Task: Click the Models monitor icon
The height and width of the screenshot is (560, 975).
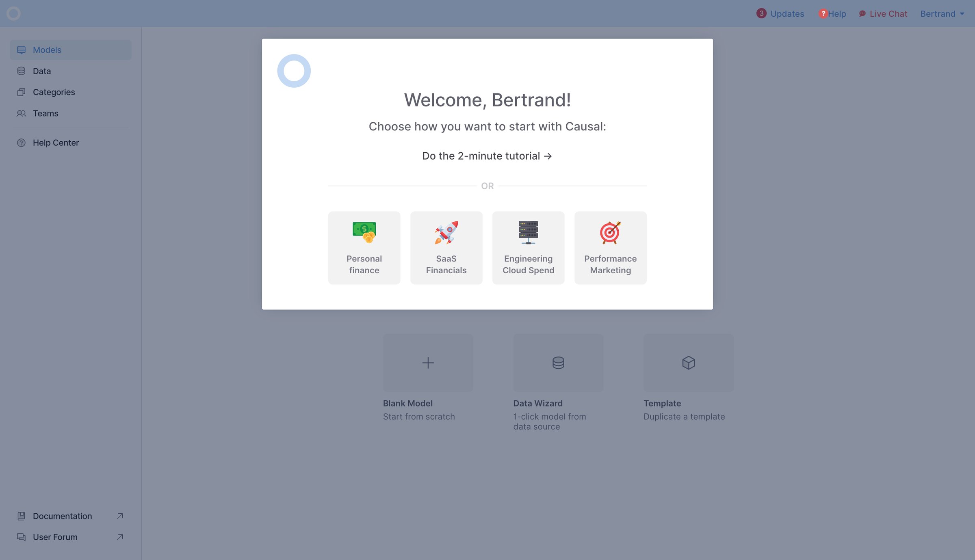Action: [x=21, y=50]
